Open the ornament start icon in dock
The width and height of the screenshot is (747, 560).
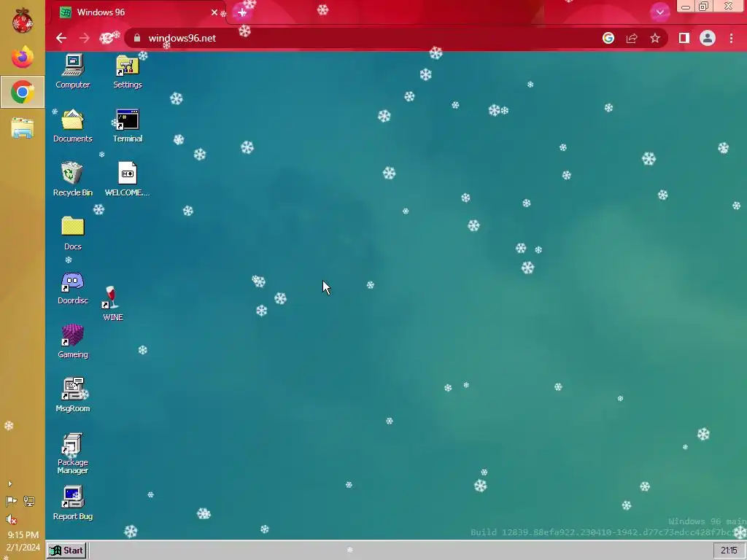coord(23,21)
